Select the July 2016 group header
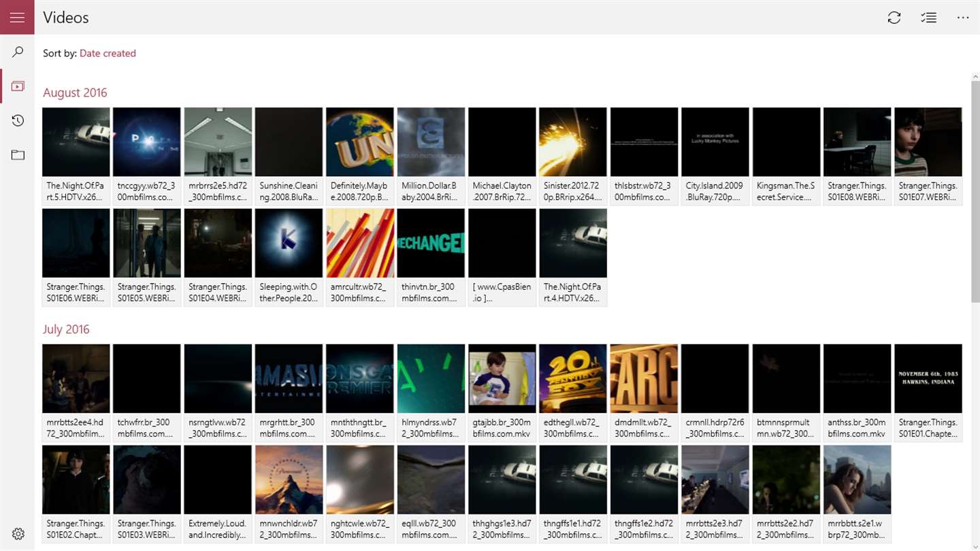This screenshot has height=551, width=980. (x=66, y=329)
